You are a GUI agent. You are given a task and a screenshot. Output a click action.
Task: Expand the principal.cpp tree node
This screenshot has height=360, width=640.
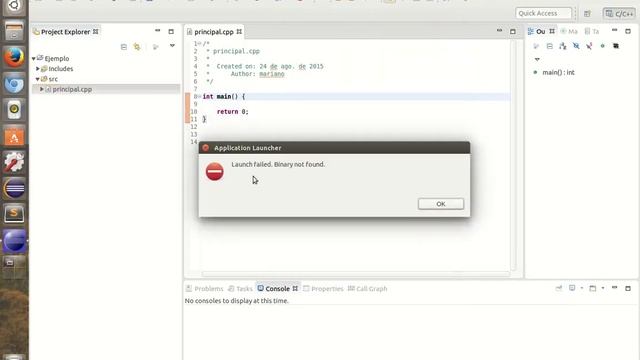(42, 89)
